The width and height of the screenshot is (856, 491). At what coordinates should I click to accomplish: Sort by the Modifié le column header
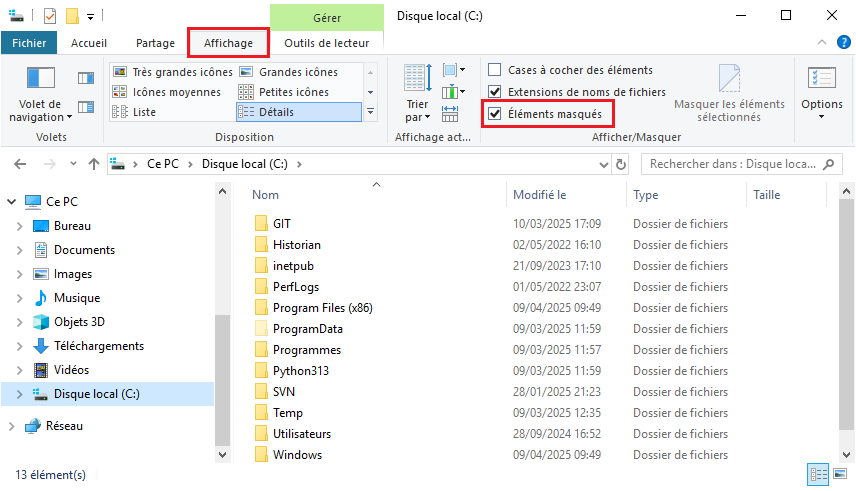click(x=540, y=195)
